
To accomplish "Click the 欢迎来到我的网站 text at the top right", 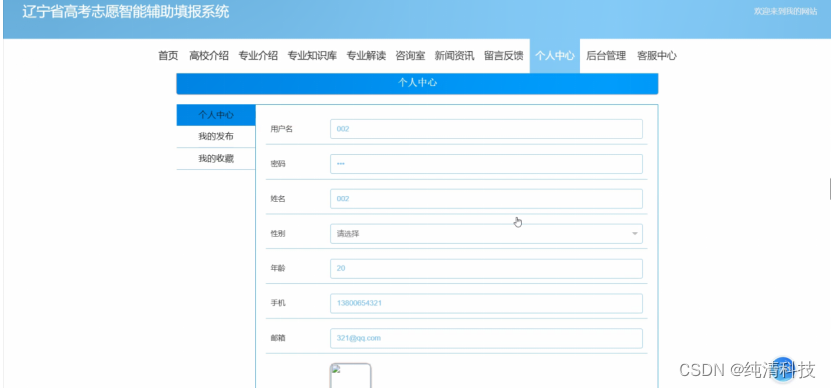I will click(x=785, y=12).
